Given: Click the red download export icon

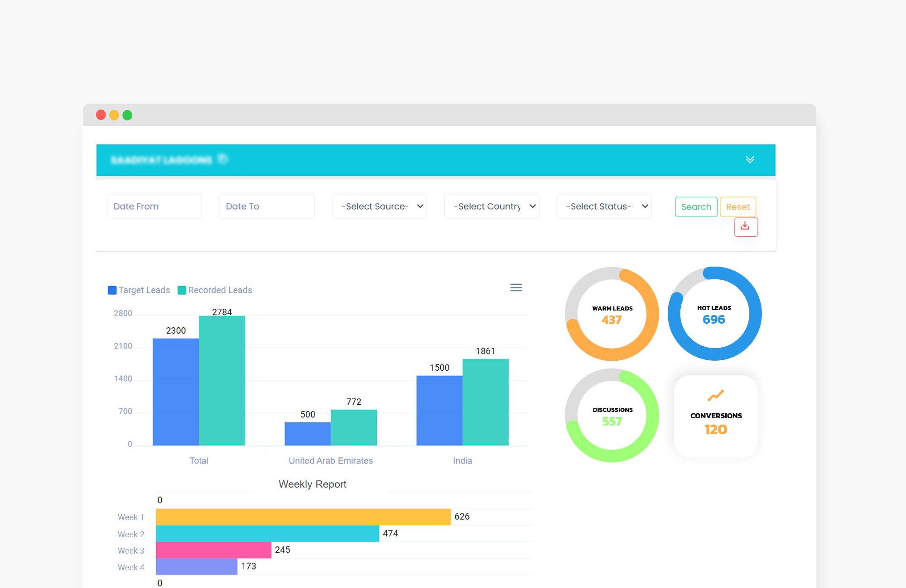Looking at the screenshot, I should click(746, 226).
